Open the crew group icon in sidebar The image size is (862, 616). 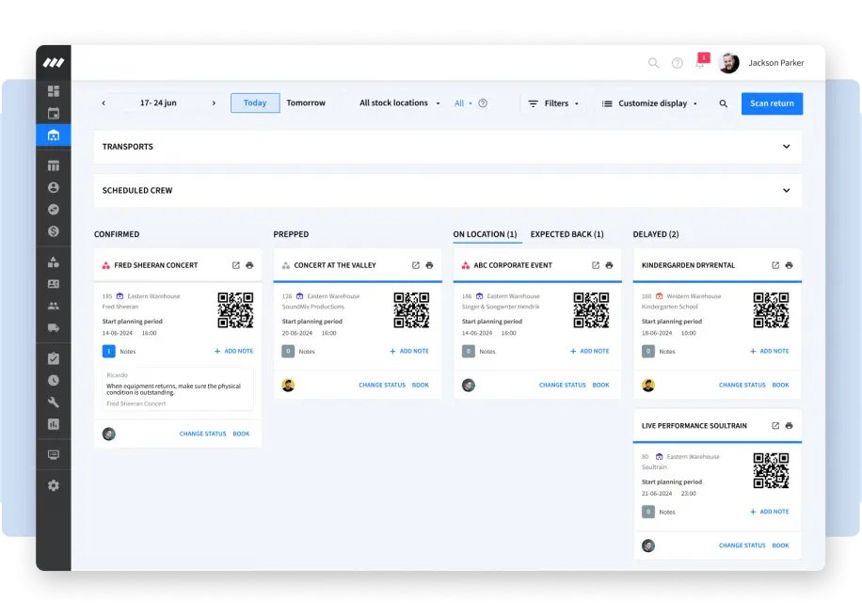click(54, 306)
